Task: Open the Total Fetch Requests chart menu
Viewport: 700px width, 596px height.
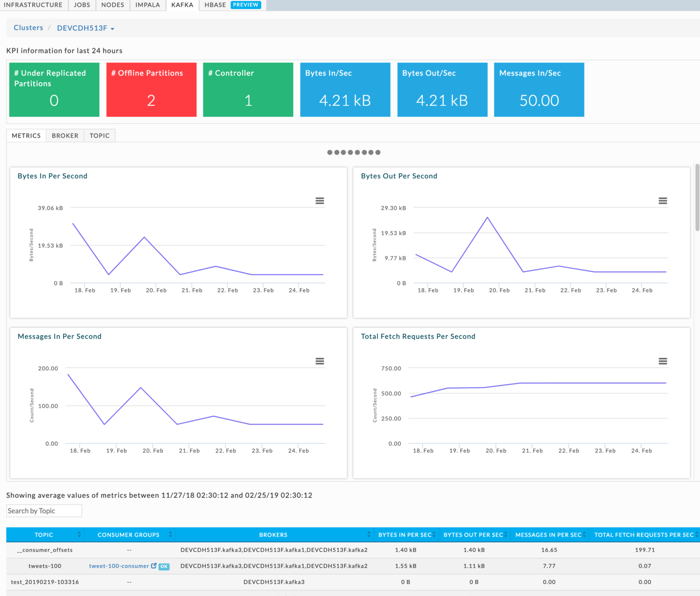Action: tap(663, 361)
